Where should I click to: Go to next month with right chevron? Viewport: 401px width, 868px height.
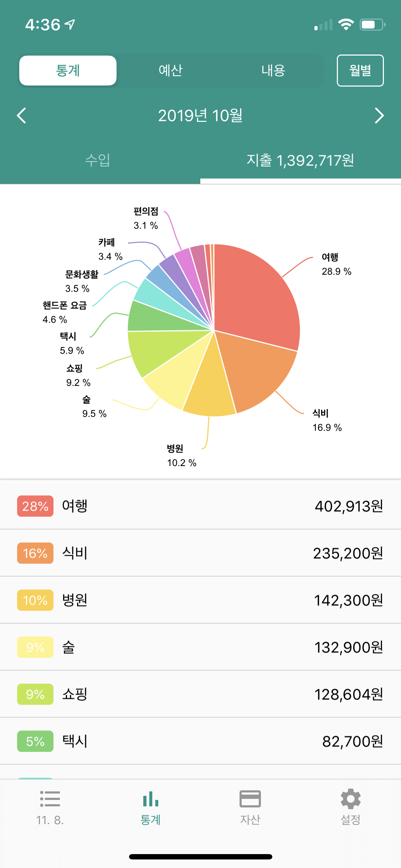(x=379, y=115)
